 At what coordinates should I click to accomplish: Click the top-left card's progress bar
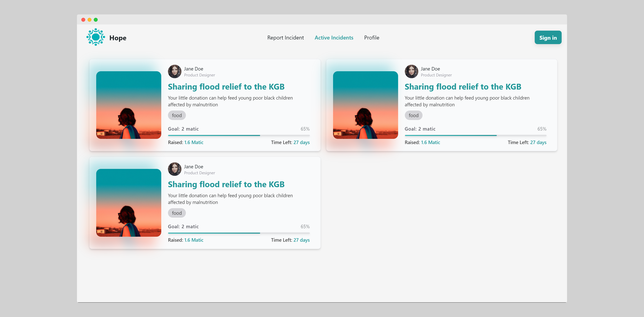[239, 135]
